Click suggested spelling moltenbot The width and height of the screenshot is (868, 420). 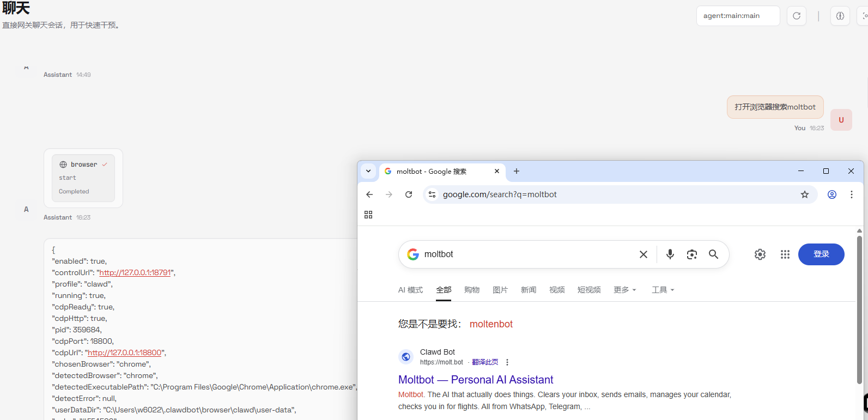(x=491, y=324)
